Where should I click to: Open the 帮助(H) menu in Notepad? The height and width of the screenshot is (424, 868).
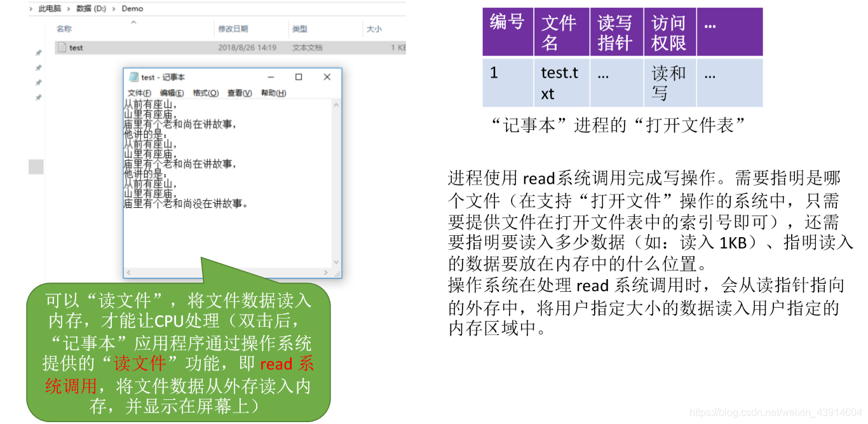click(x=273, y=92)
